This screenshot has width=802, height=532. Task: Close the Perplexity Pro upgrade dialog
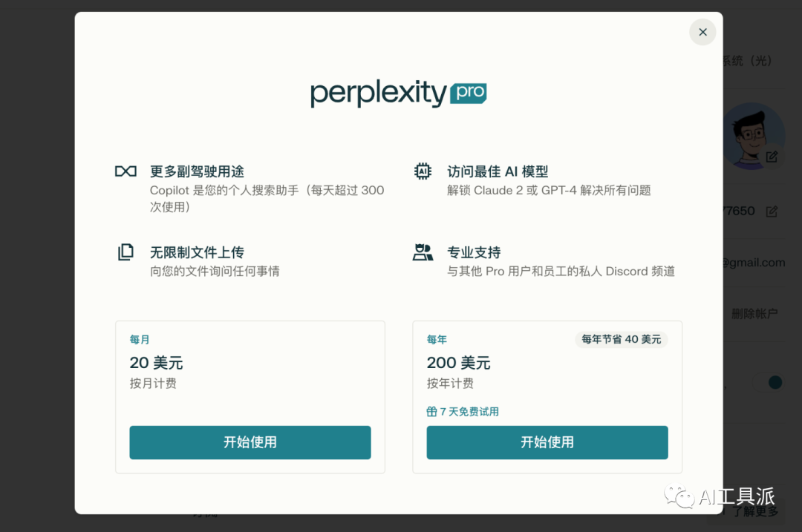click(x=702, y=32)
